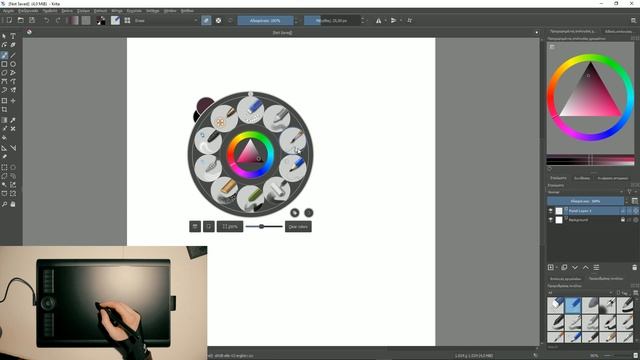Screen dimensions: 640x360
Task: Select the Color Sampler eyedropper tool
Action: click(x=13, y=120)
